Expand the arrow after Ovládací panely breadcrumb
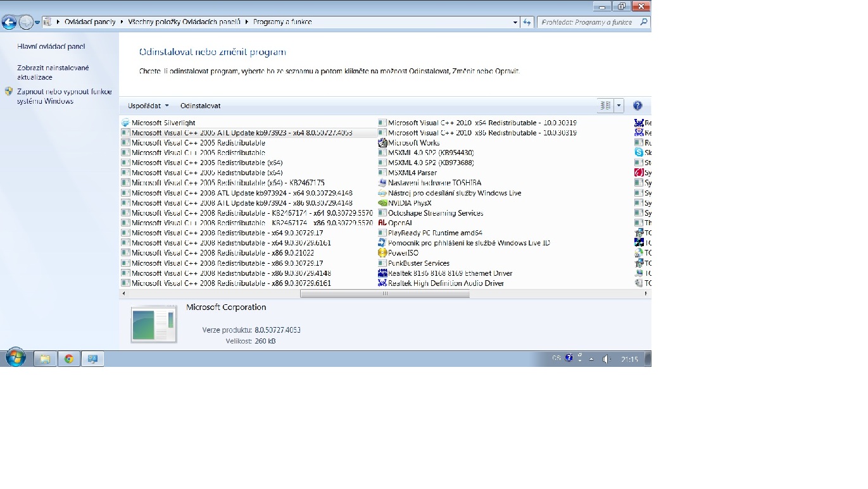This screenshot has height=489, width=868. point(122,22)
